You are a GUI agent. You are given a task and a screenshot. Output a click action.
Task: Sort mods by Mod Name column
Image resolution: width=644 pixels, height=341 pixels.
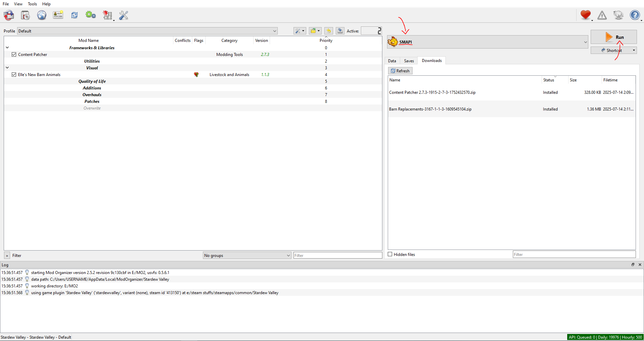tap(89, 41)
